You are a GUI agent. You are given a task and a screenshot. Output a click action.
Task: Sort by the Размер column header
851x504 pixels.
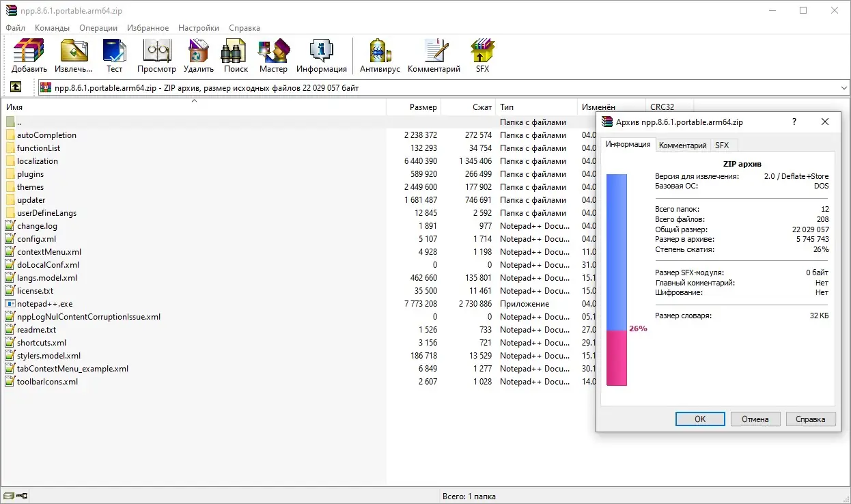414,107
